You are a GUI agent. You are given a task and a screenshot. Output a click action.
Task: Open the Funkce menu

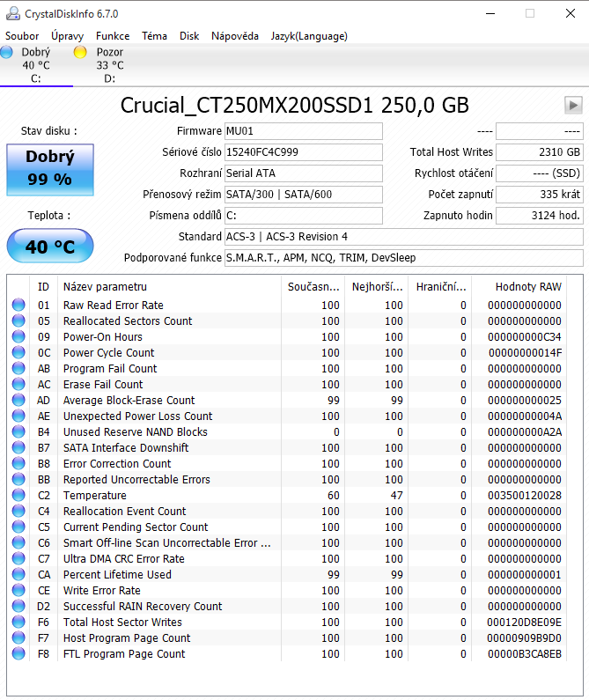(x=113, y=36)
